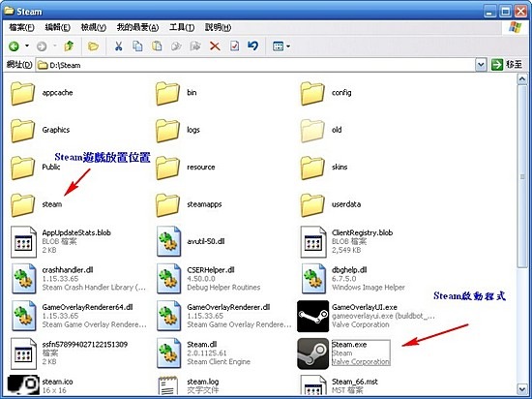Select the crashhandler.dll file
This screenshot has width=532, height=399.
pyautogui.click(x=78, y=279)
